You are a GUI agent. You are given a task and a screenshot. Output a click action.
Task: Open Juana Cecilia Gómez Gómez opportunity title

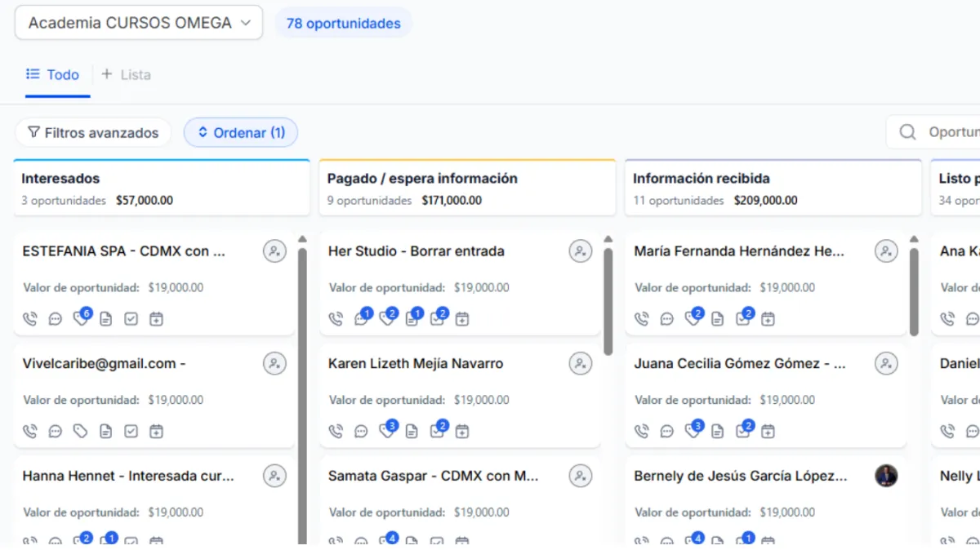click(x=740, y=364)
